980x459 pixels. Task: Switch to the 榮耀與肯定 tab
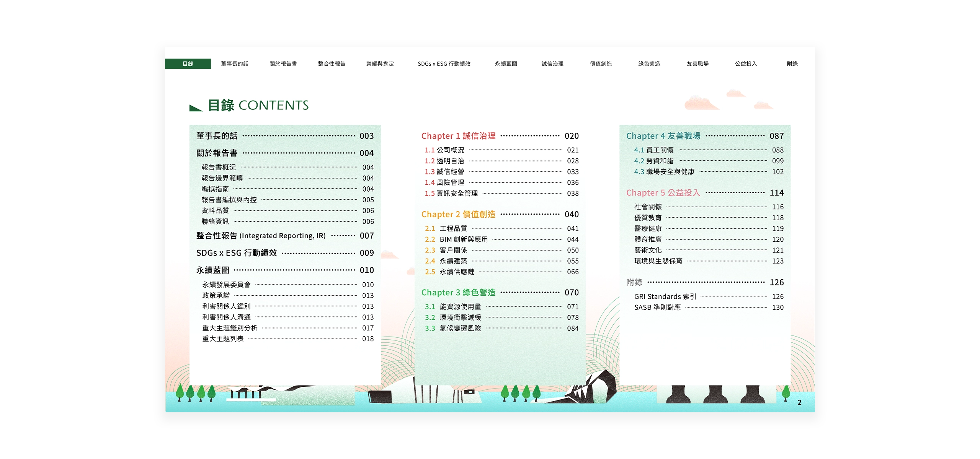tap(381, 64)
